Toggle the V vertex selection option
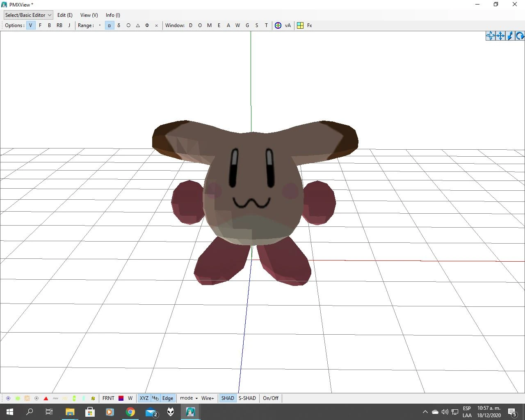This screenshot has height=420, width=525. click(x=30, y=25)
